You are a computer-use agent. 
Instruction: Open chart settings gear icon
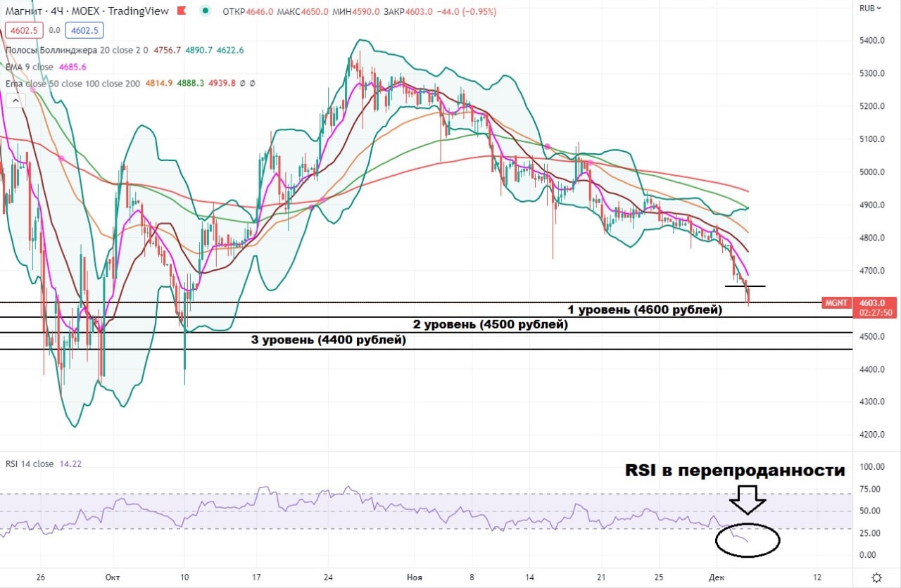point(876,577)
